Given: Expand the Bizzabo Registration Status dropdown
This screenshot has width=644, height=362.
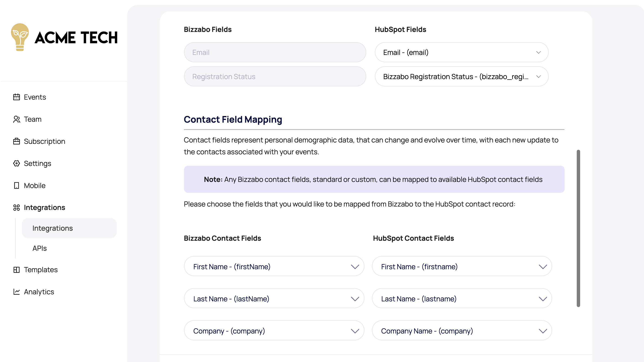Looking at the screenshot, I should tap(462, 76).
